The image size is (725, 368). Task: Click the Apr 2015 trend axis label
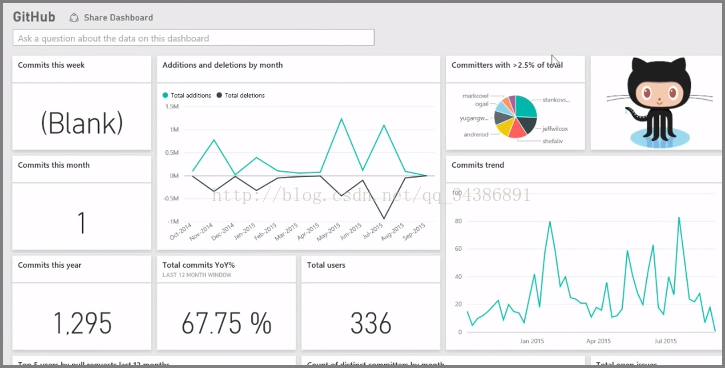tap(598, 341)
